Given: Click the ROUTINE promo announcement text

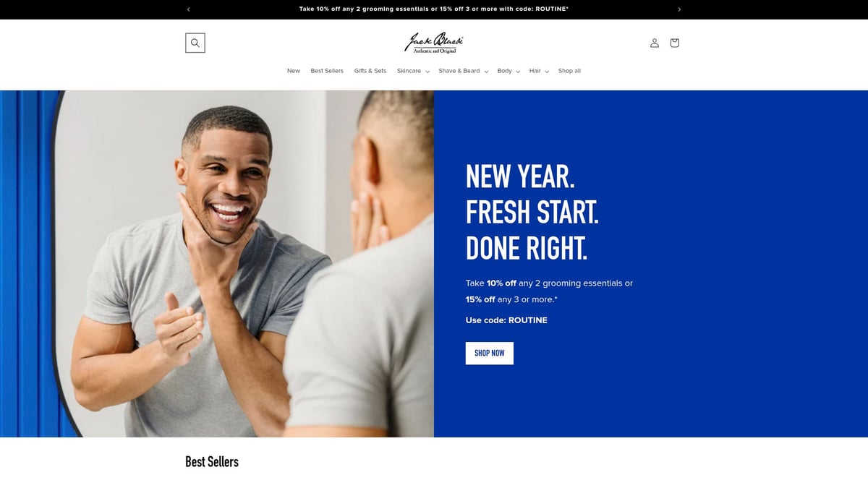Looking at the screenshot, I should click(434, 9).
